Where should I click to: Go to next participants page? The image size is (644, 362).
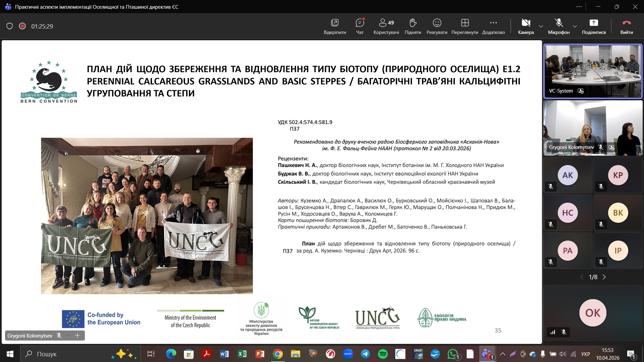click(x=604, y=277)
